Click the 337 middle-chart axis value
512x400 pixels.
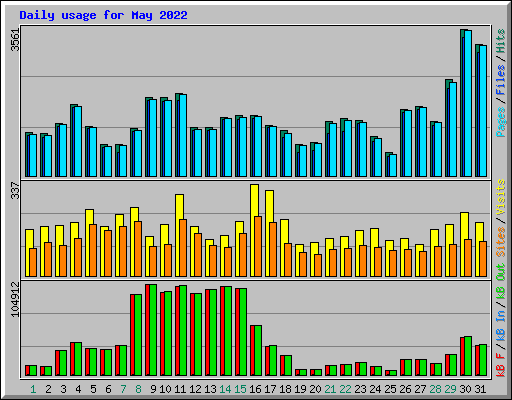[15, 190]
